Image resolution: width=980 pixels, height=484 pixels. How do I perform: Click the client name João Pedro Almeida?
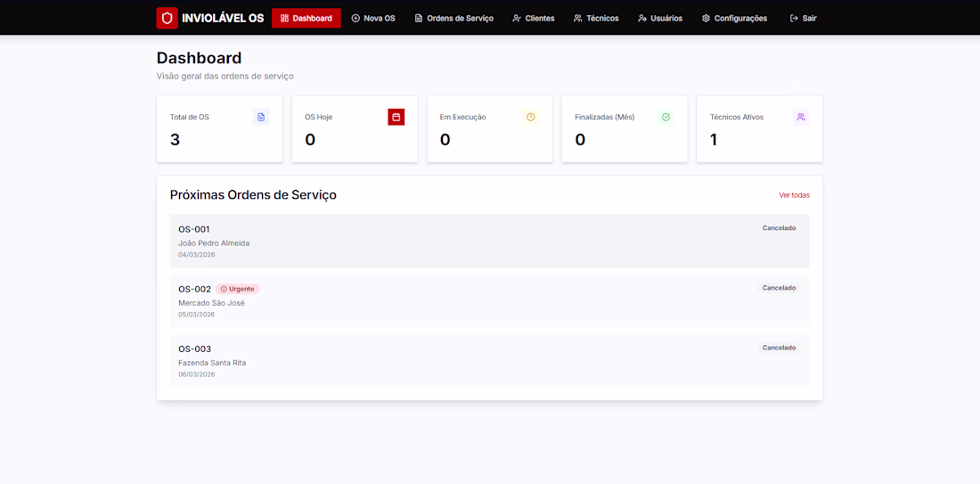point(214,243)
